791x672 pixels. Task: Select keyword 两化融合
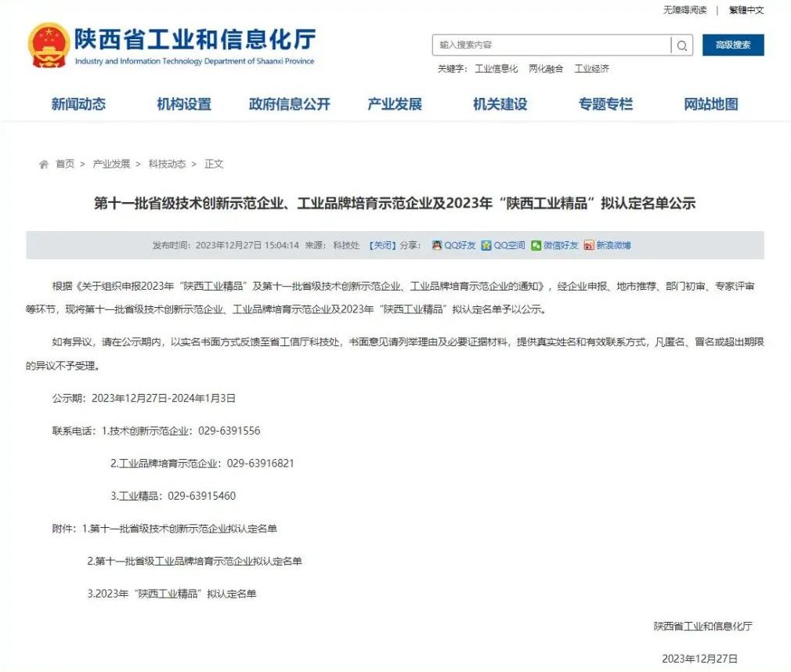(546, 69)
